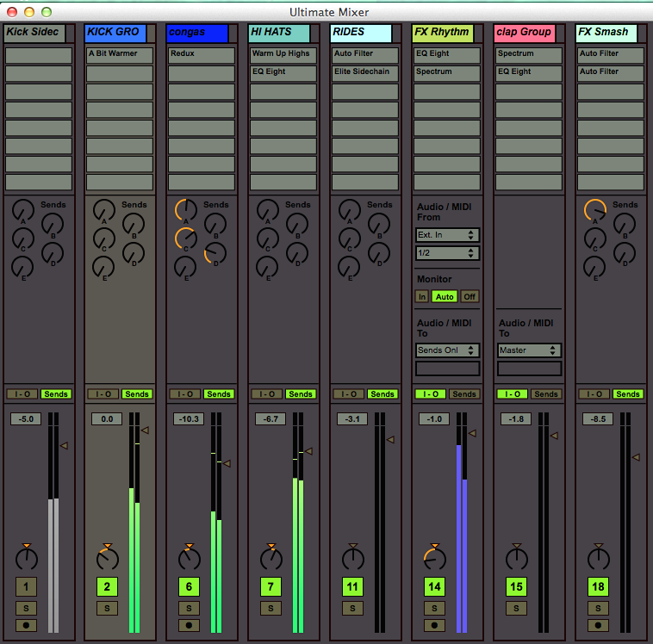Show Sends section on RIDES track
The height and width of the screenshot is (644, 653).
point(382,394)
